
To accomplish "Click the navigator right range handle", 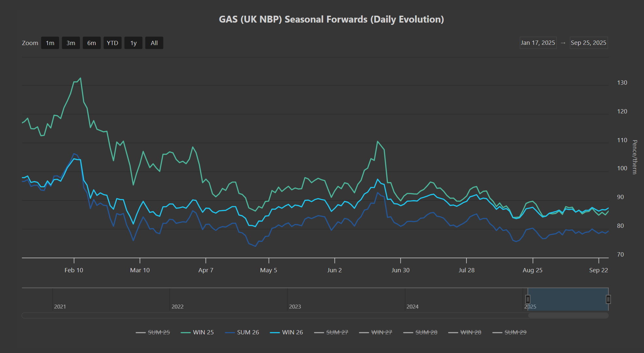I will 608,299.
